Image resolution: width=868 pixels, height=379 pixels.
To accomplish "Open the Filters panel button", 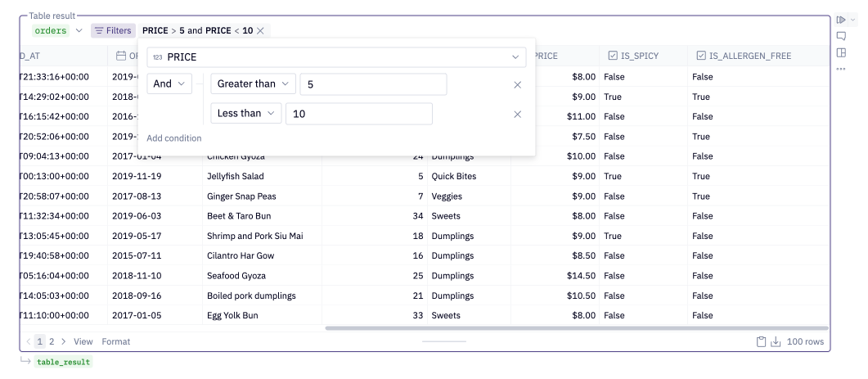I will [113, 31].
